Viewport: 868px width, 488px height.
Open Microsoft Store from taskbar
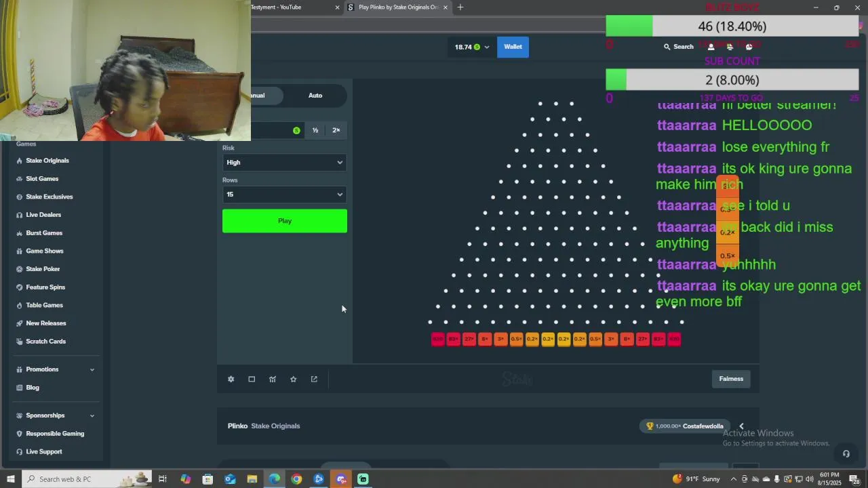[x=208, y=479]
